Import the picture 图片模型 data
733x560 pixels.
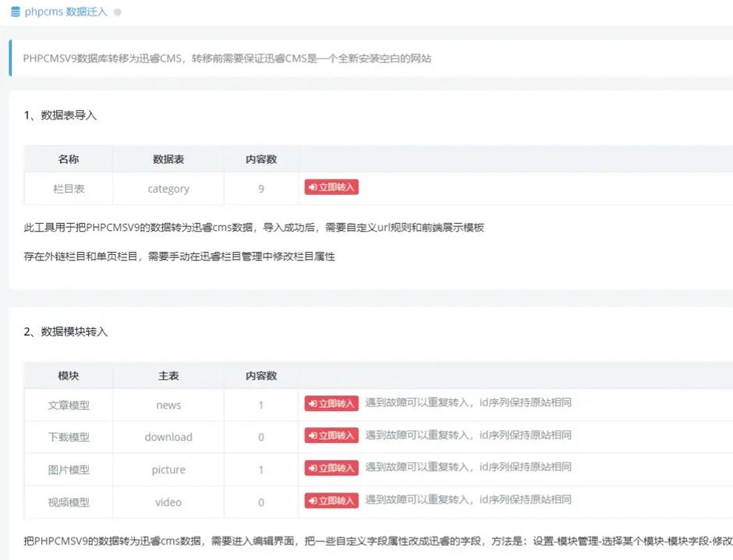point(331,468)
